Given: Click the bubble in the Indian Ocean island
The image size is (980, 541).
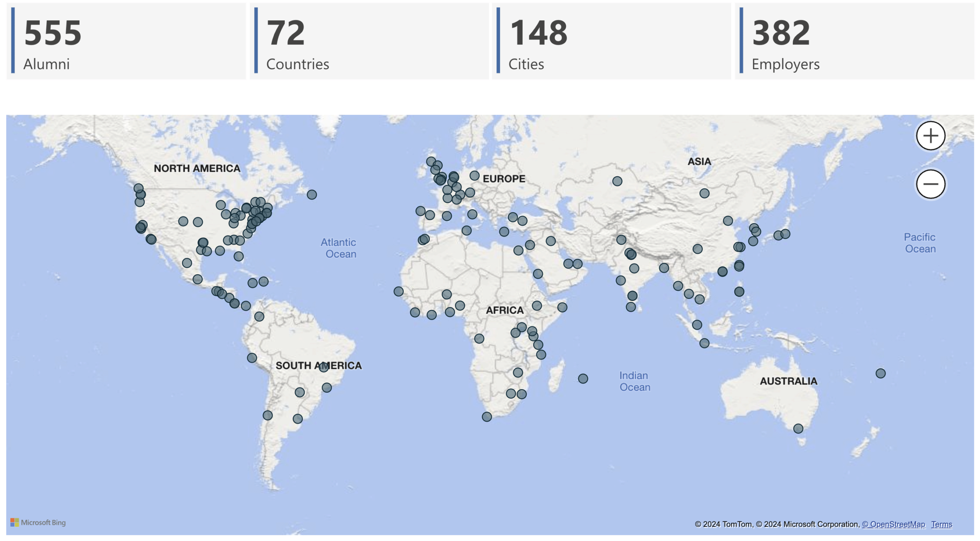Looking at the screenshot, I should (583, 379).
